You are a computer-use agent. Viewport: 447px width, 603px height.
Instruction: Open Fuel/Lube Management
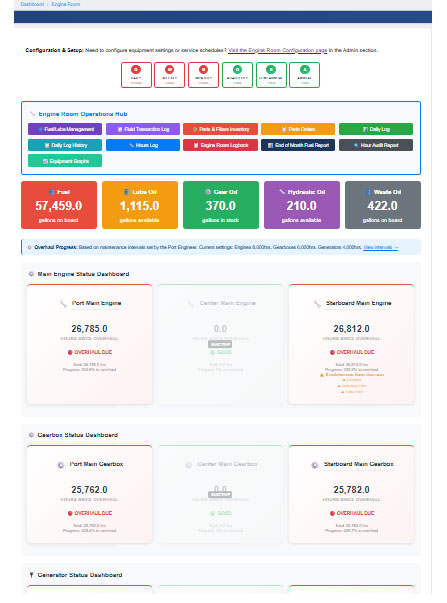tap(65, 129)
